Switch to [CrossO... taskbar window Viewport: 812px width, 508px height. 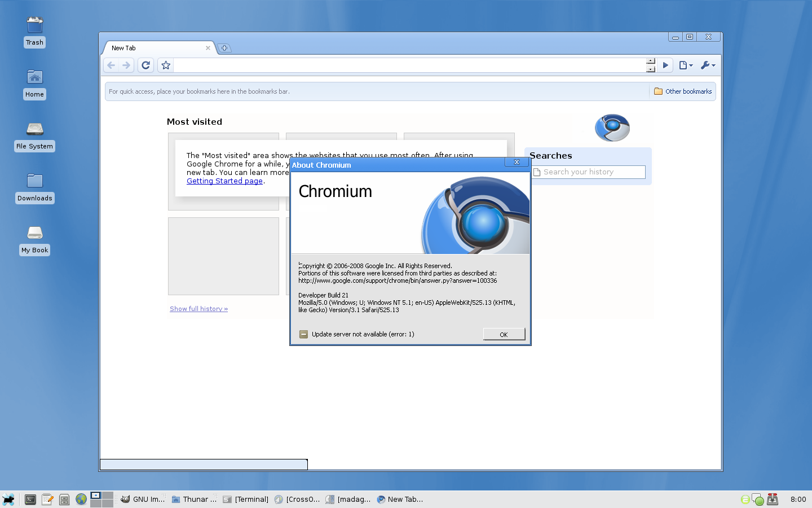(x=297, y=499)
